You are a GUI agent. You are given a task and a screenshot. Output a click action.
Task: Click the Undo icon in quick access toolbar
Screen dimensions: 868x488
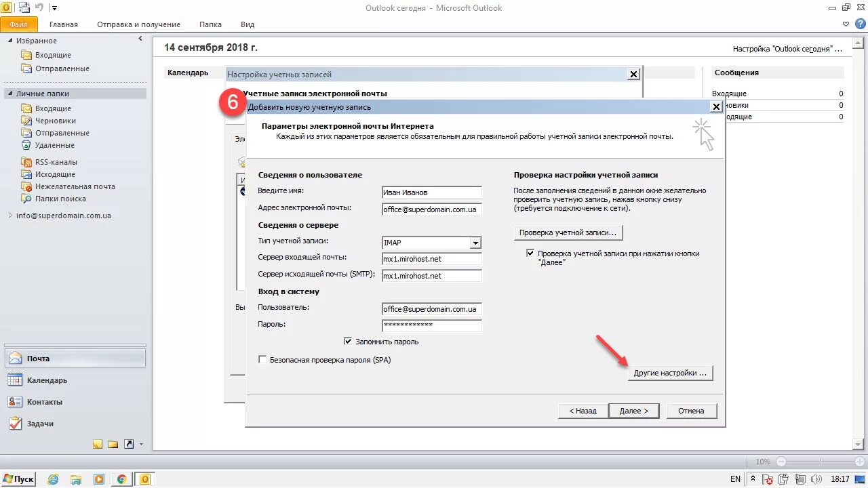click(x=39, y=8)
